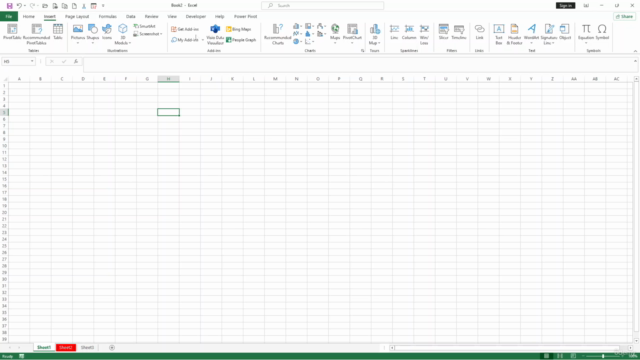Open the 3D Map tour

375,34
